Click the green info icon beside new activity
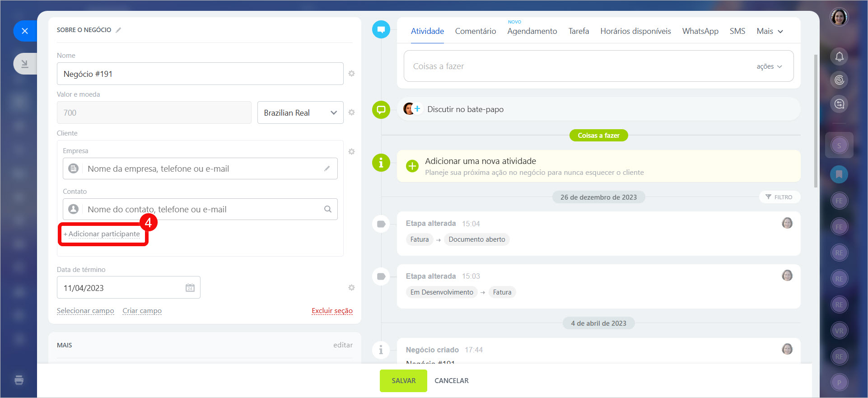The image size is (868, 398). [381, 163]
